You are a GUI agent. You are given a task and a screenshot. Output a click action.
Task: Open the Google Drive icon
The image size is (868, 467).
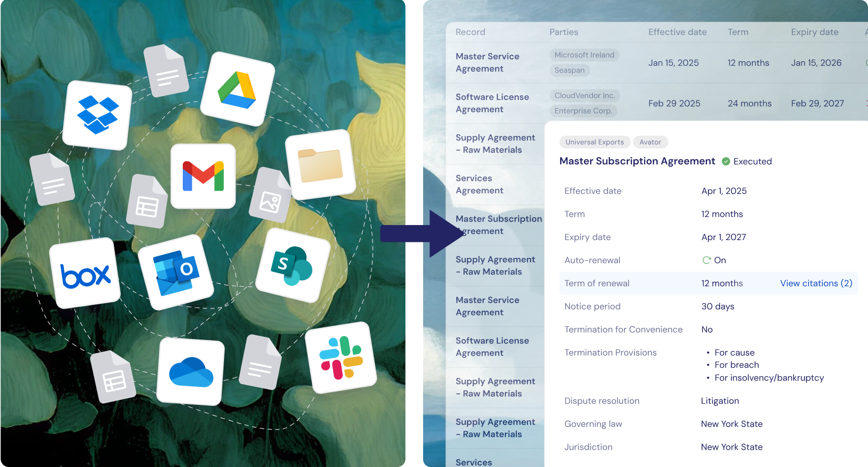click(237, 89)
